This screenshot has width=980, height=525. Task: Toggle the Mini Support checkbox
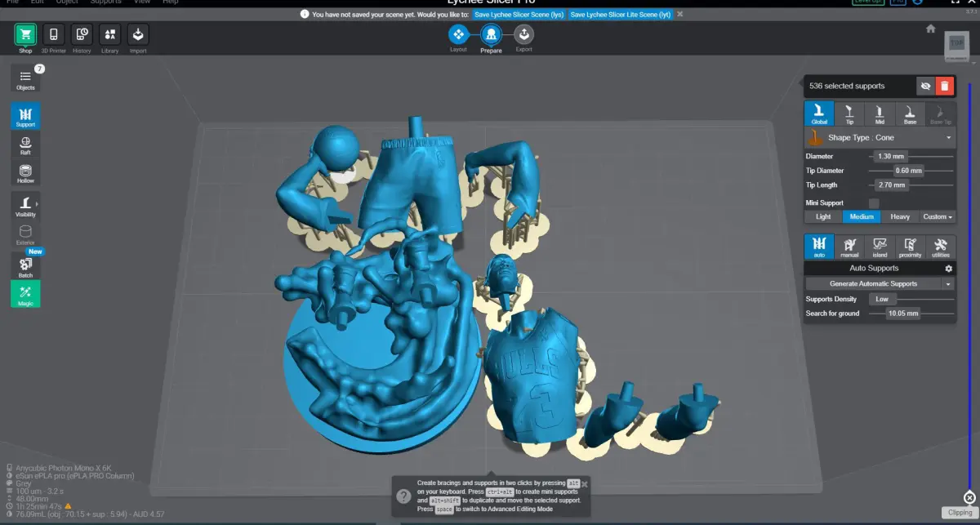874,202
